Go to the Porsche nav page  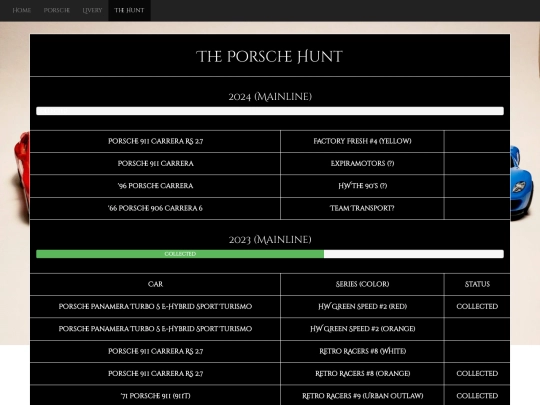click(x=56, y=10)
